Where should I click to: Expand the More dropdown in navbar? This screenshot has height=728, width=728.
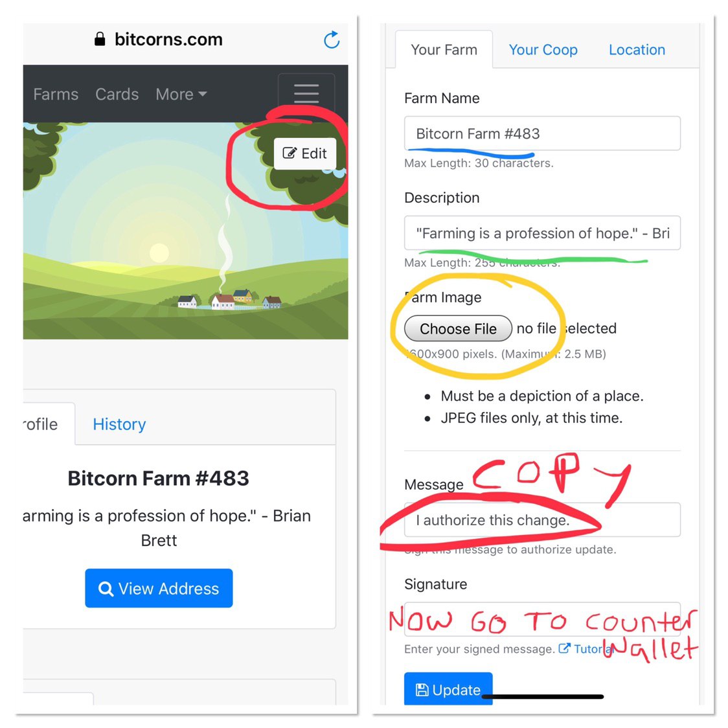tap(181, 95)
